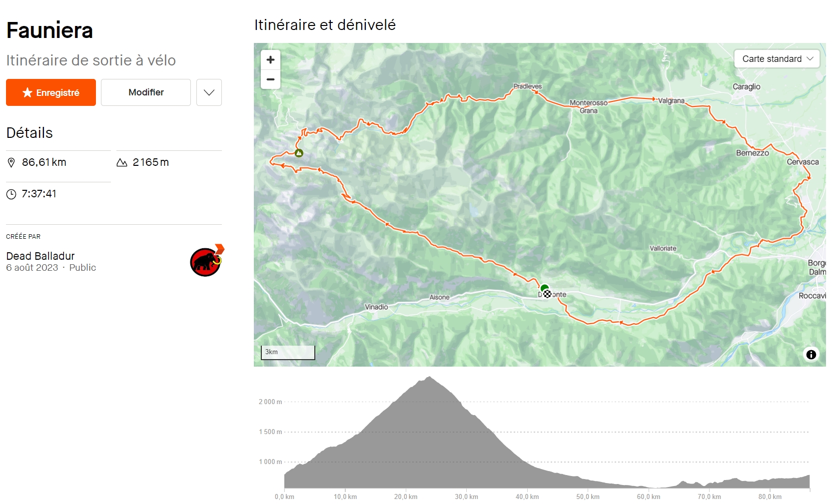Zoom in on the route map
835x504 pixels.
[270, 60]
